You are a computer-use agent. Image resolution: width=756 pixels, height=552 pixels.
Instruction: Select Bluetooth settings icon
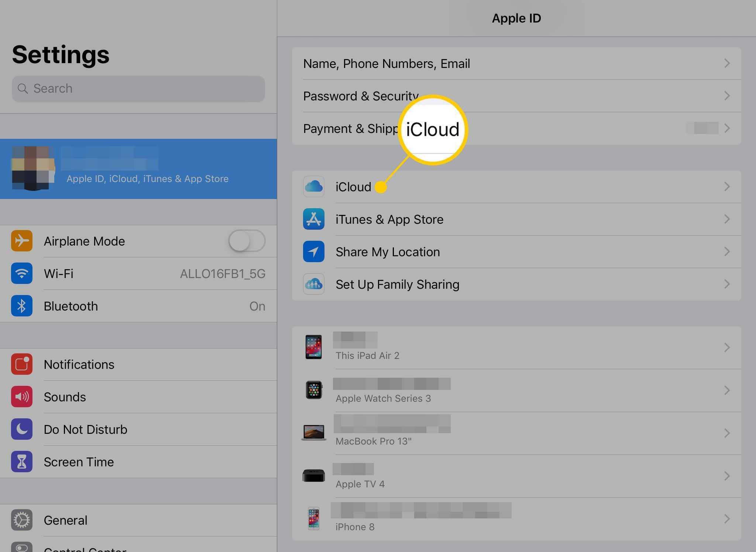point(22,305)
